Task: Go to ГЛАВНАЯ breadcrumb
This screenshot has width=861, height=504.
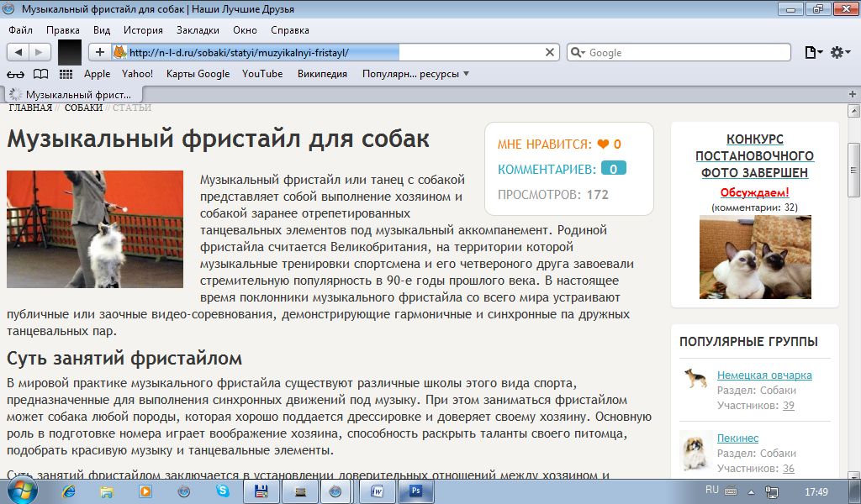Action: click(x=30, y=108)
